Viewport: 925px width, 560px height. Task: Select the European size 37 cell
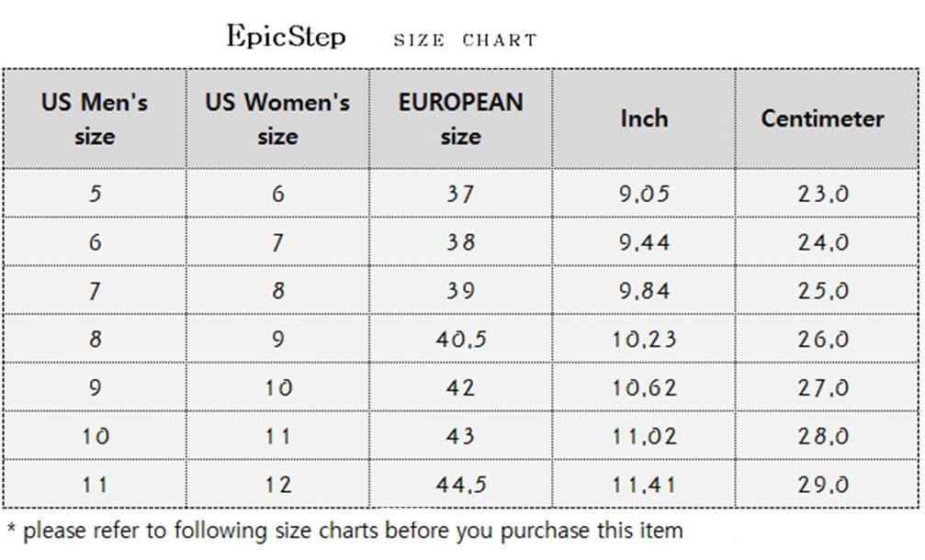tap(460, 194)
